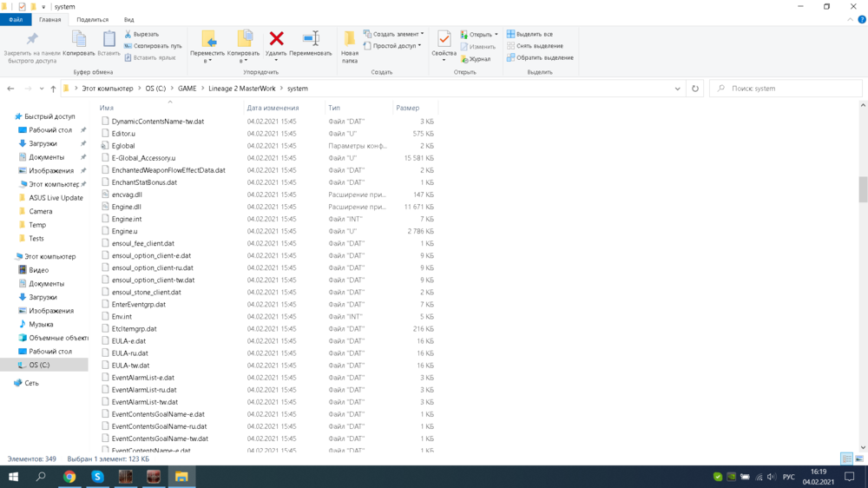Click the Rename (Переименовать) icon in ribbon
Image resolution: width=868 pixels, height=488 pixels.
point(311,39)
